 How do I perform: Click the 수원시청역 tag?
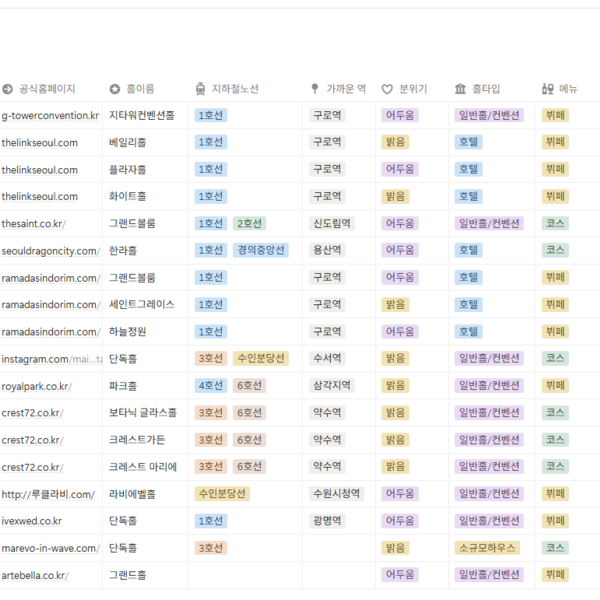pos(336,494)
